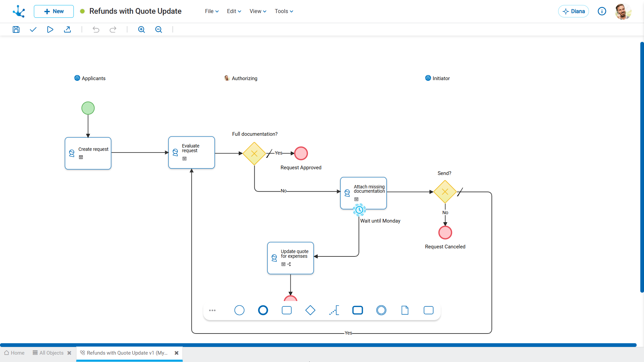The image size is (644, 362).
Task: Select the start event circle in the palette
Action: [x=239, y=310]
